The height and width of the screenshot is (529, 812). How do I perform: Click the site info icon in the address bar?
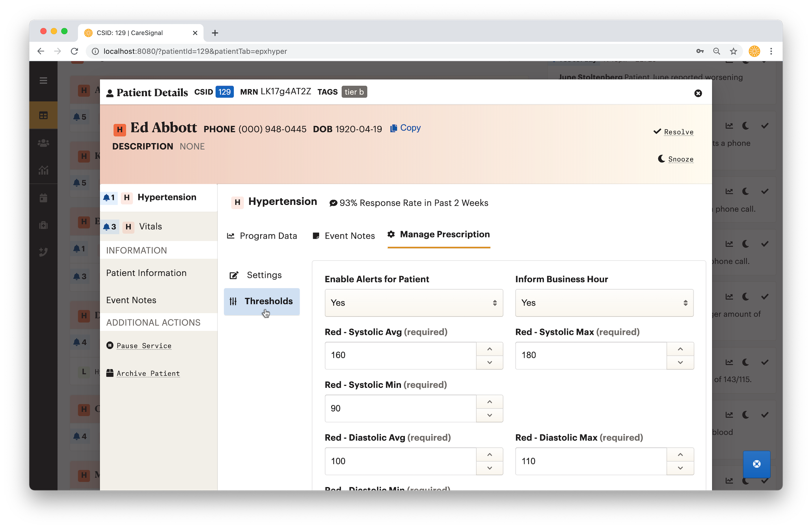pos(95,51)
